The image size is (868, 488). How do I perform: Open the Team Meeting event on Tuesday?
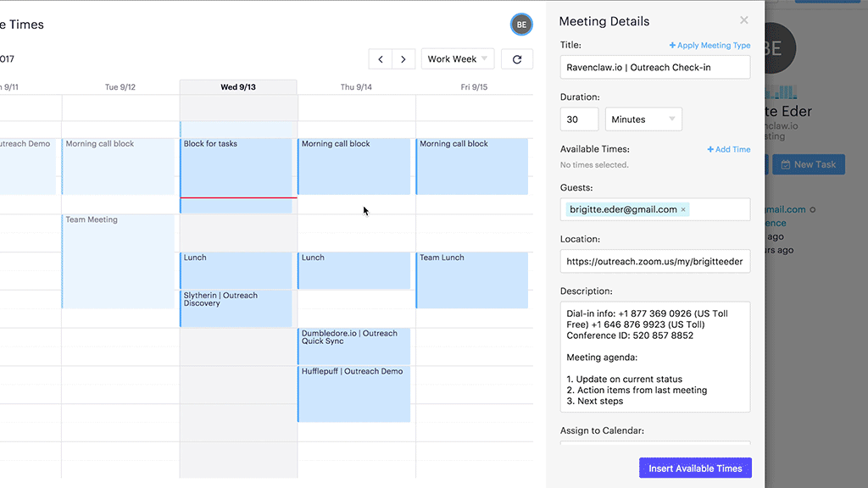click(119, 260)
